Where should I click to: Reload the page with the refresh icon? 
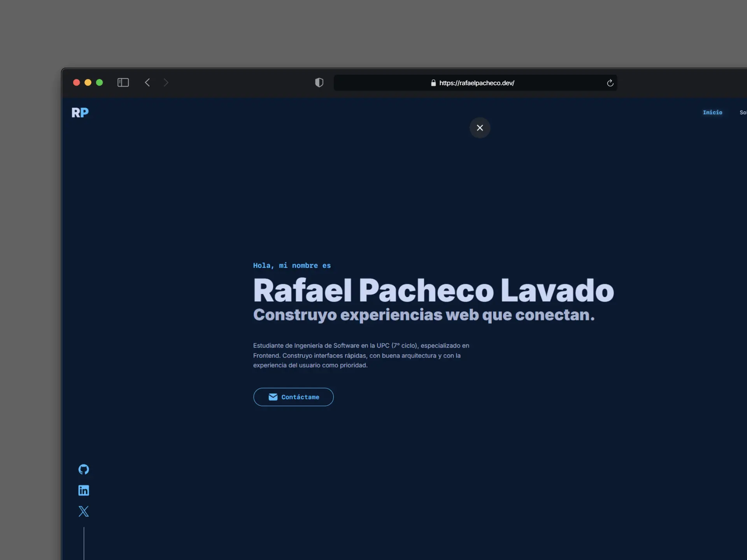point(610,83)
